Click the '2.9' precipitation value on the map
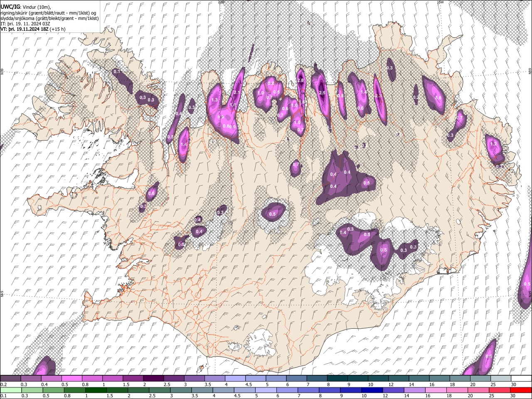Viewport: 532px width, 399px height. point(321,93)
